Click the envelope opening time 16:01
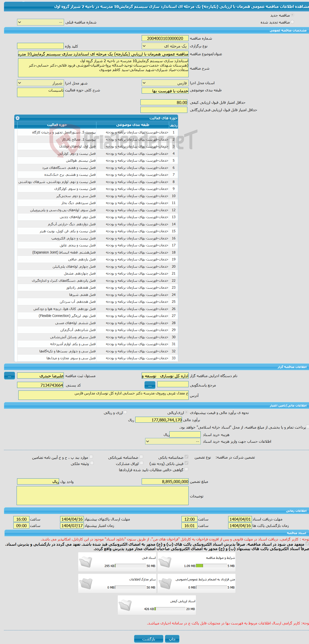The image size is (309, 644). [189, 526]
